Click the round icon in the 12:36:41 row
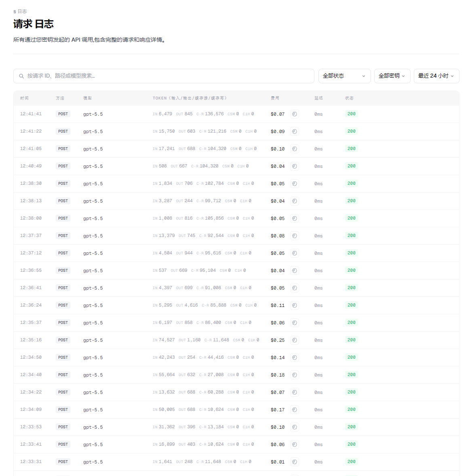 tap(295, 288)
